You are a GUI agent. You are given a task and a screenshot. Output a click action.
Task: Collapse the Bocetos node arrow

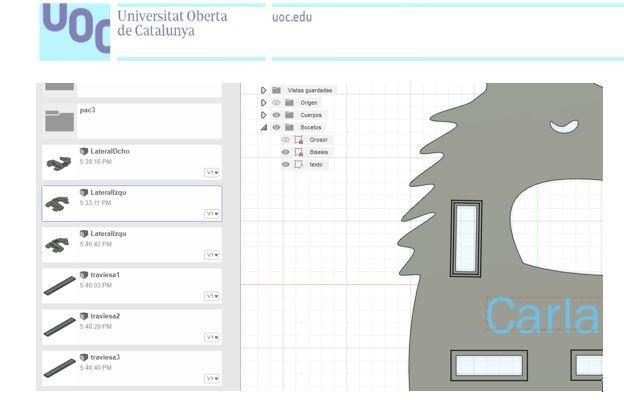(264, 127)
